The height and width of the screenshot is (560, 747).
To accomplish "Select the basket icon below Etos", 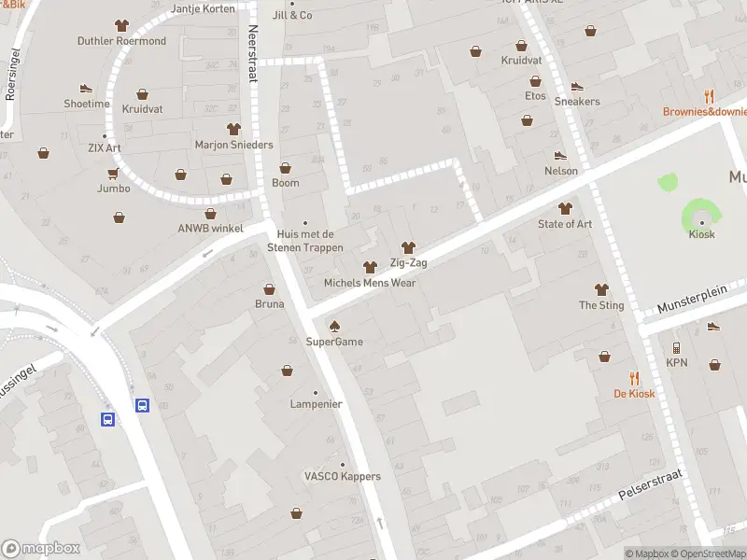I will click(x=527, y=120).
